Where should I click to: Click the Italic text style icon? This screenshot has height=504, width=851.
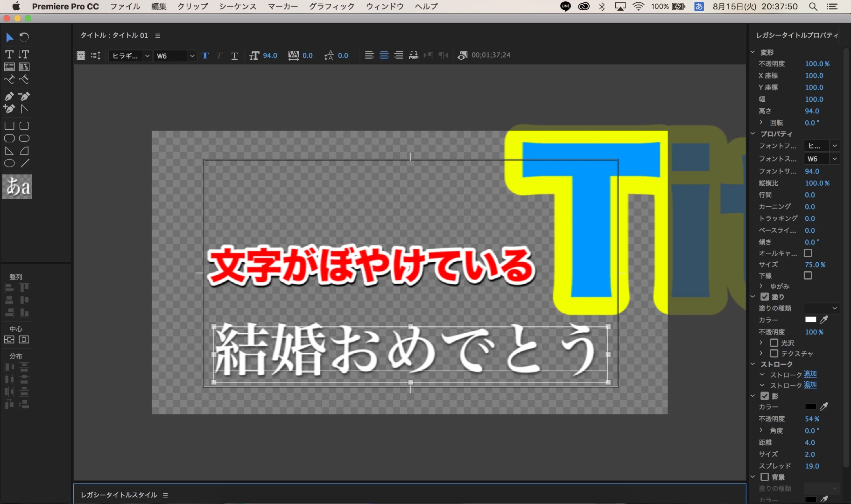[219, 56]
